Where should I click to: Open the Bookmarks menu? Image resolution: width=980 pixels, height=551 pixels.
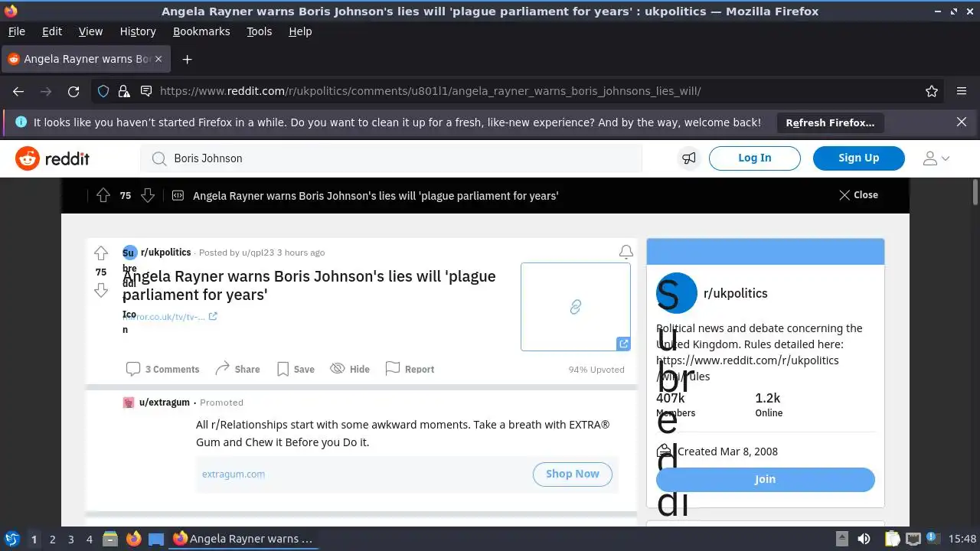[201, 31]
